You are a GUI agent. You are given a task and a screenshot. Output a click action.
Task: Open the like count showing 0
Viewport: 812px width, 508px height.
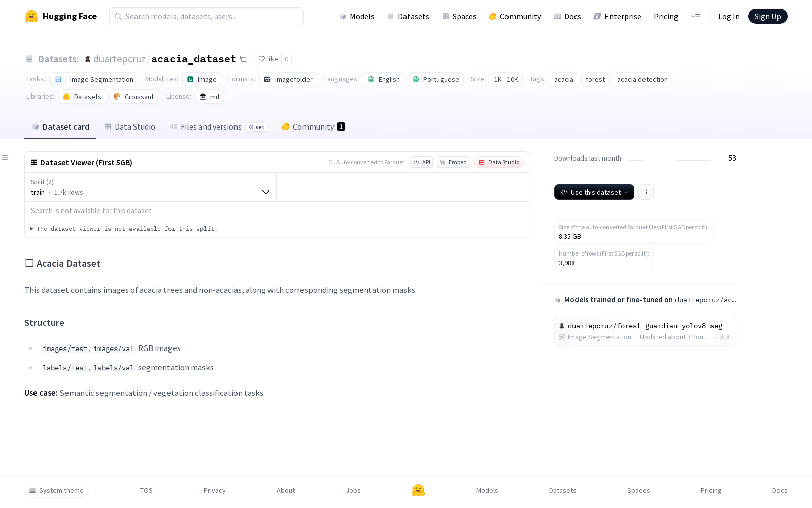287,59
